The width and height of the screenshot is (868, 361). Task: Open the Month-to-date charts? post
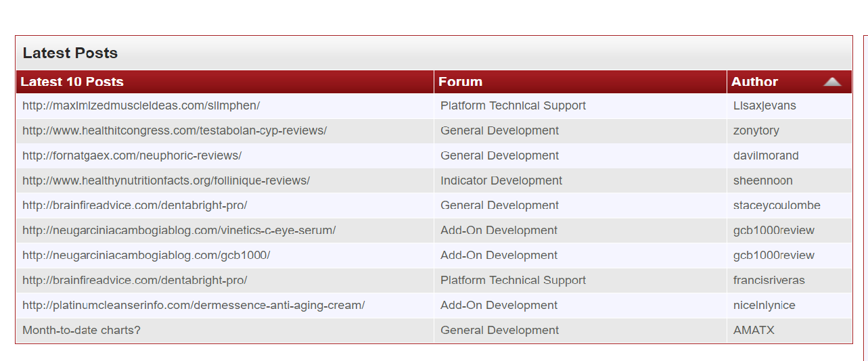point(81,331)
